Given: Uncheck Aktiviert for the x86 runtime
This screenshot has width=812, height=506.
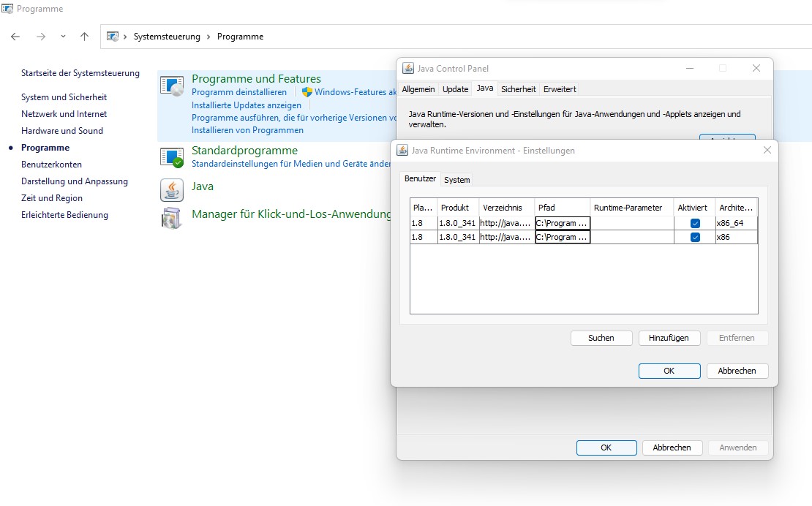Looking at the screenshot, I should pyautogui.click(x=695, y=237).
